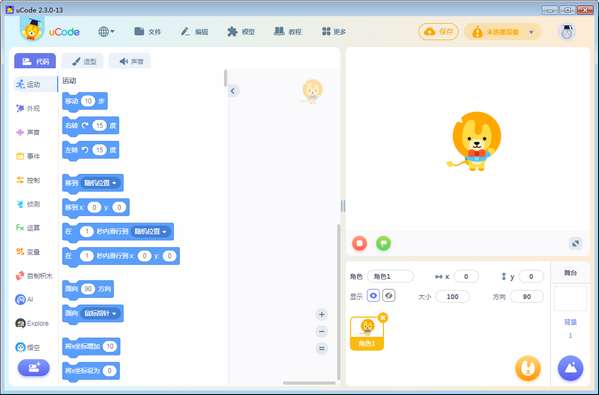Click the green flag run button
The image size is (599, 395).
click(384, 243)
